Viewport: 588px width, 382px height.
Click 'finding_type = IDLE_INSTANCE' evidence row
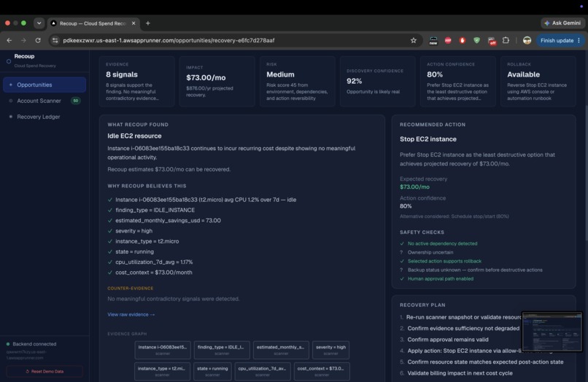[x=155, y=210]
